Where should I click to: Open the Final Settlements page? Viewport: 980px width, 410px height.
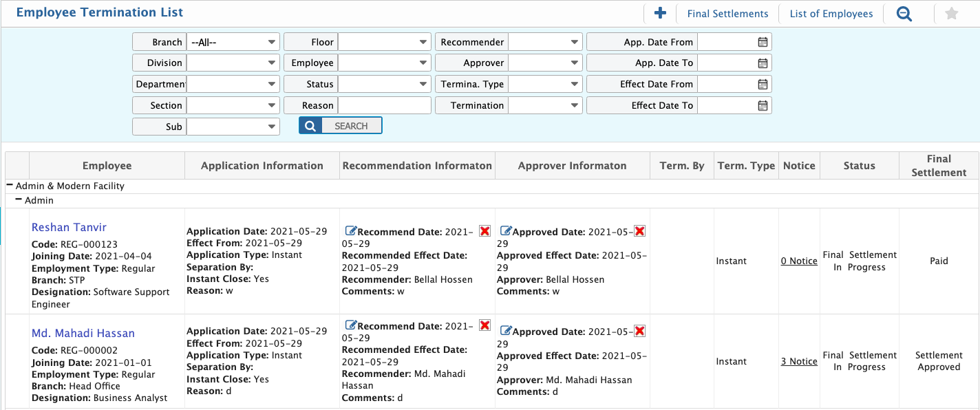(x=727, y=14)
